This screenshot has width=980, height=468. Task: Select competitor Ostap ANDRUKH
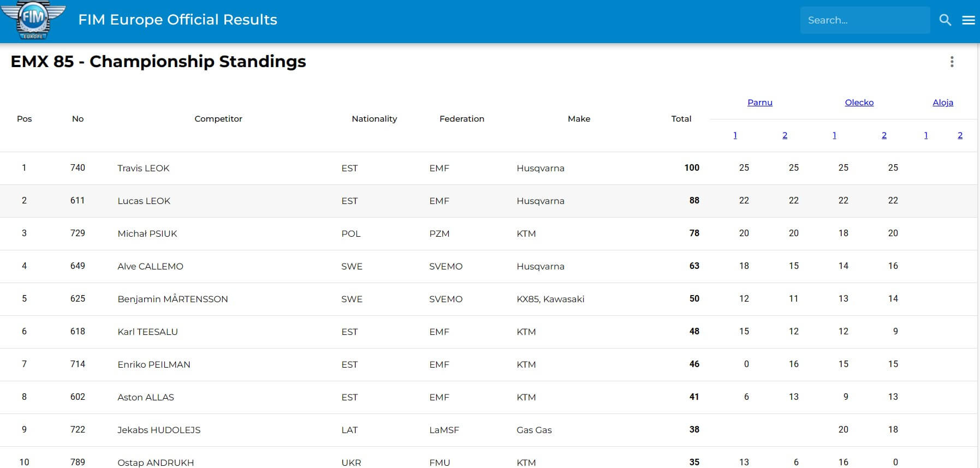click(x=156, y=463)
